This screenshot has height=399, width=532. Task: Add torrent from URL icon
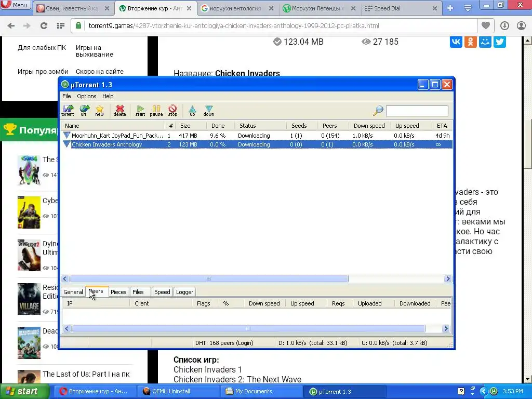[x=84, y=110]
